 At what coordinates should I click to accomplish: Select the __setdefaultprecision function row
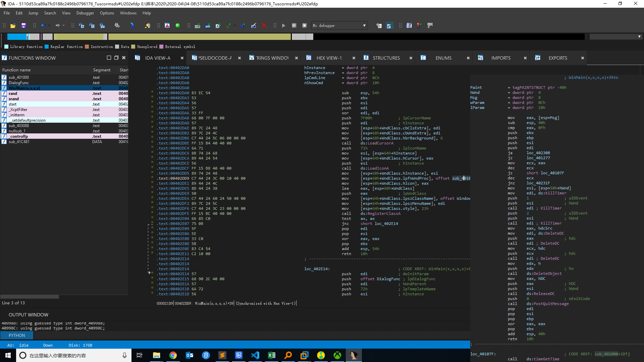64,120
